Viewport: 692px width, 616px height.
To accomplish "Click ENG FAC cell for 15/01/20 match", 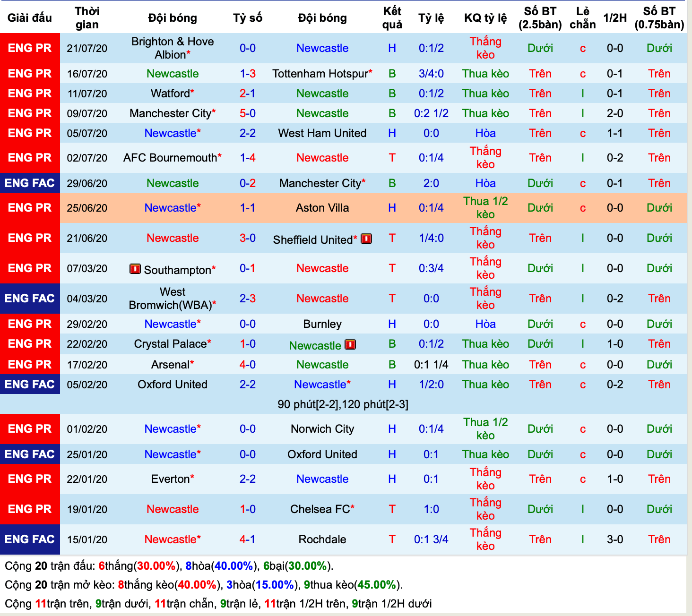I will pos(30,539).
